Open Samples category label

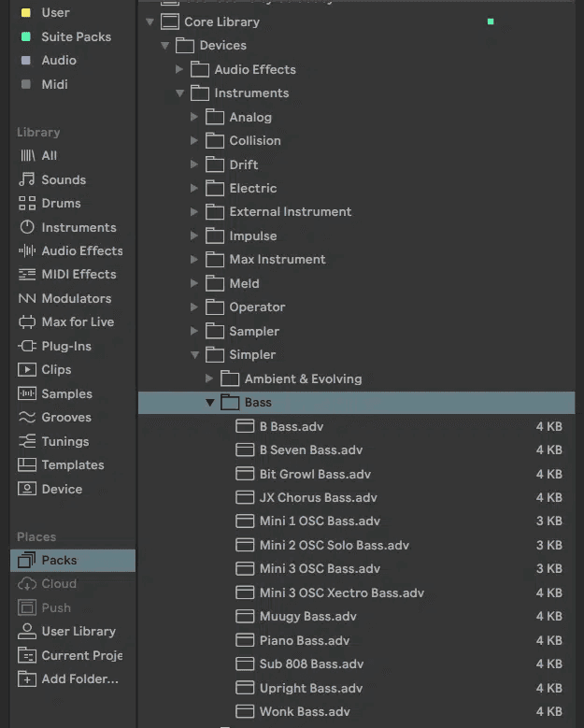click(67, 393)
